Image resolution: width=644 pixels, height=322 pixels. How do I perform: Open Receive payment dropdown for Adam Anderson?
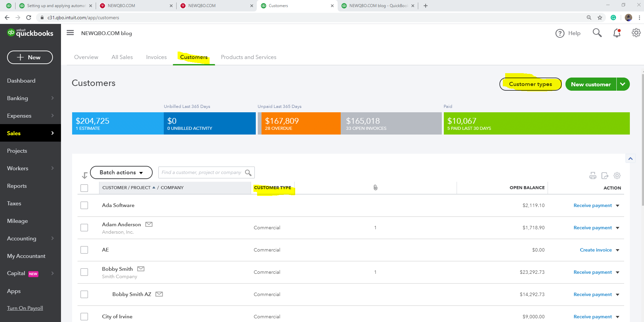click(618, 228)
